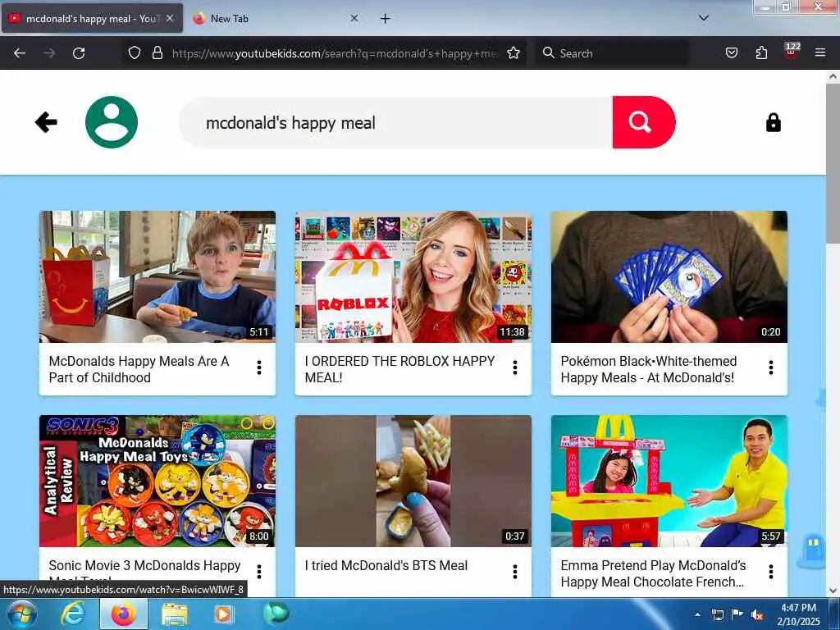
Task: Open Windows Media Player taskbar icon
Action: (223, 614)
